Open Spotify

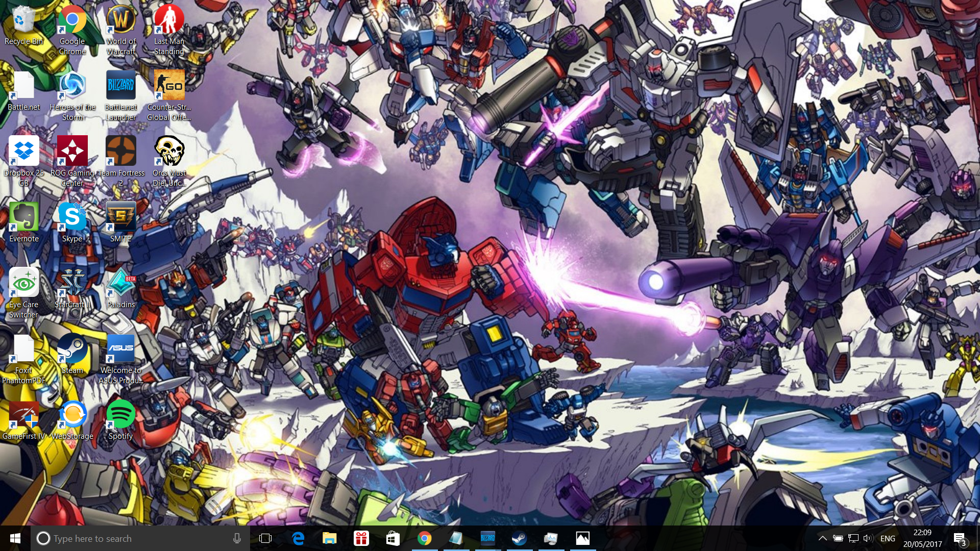120,414
